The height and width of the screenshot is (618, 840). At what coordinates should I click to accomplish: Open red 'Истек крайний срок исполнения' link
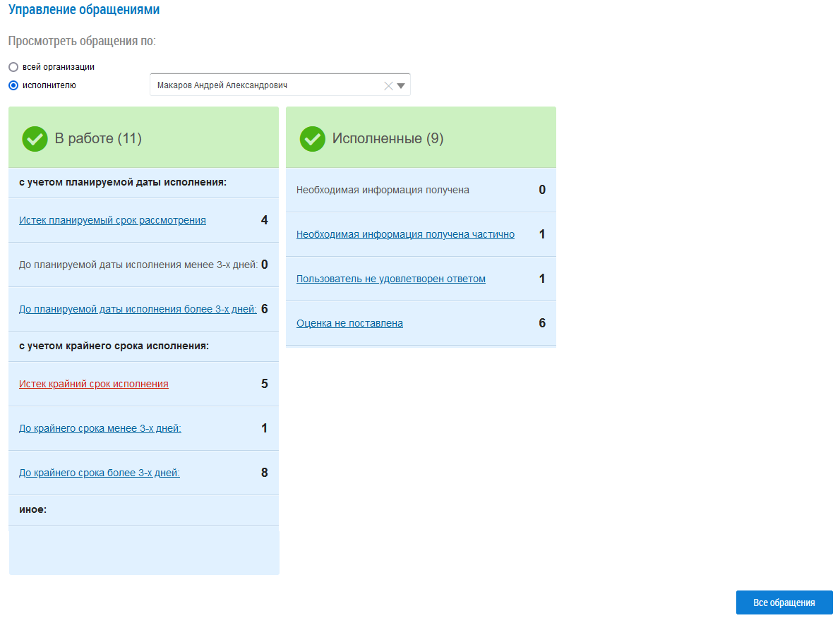coord(94,384)
